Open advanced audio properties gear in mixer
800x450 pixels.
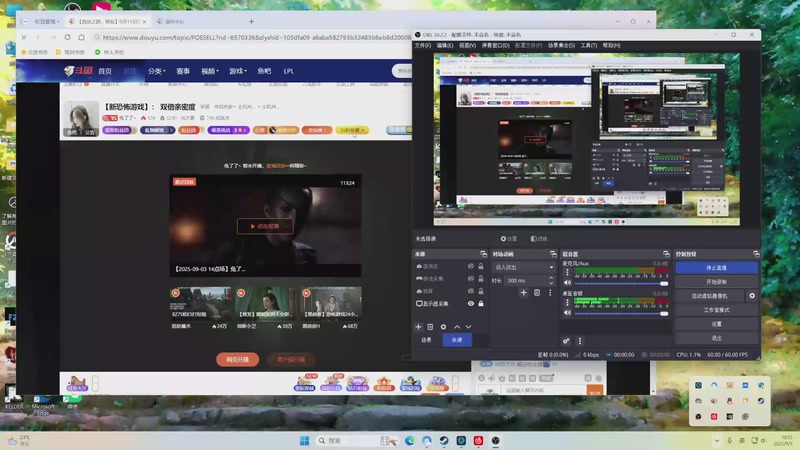(x=566, y=341)
